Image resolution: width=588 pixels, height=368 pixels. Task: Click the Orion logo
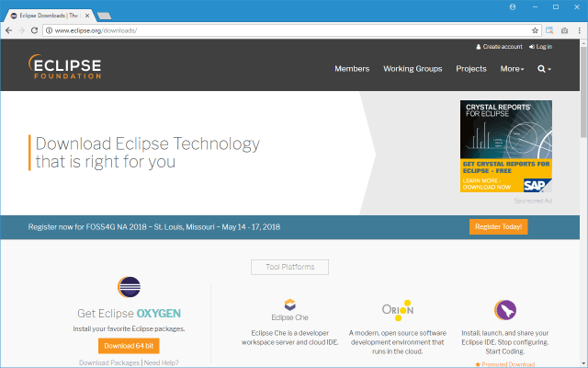398,310
